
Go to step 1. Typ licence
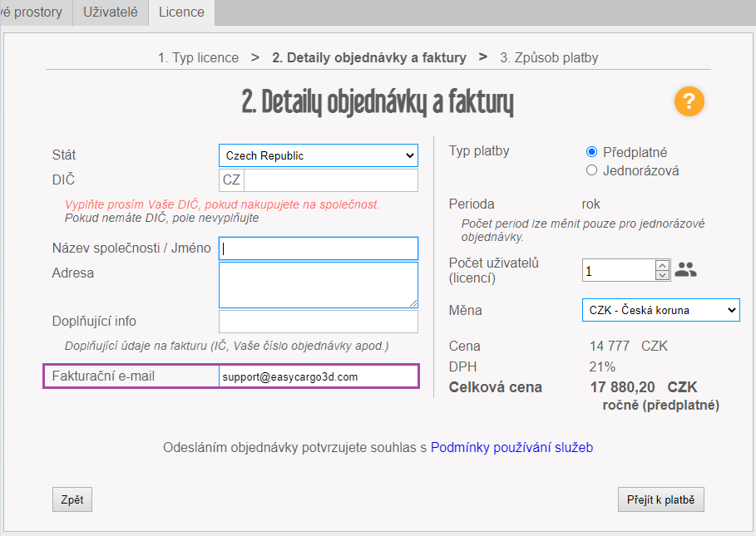pyautogui.click(x=198, y=57)
